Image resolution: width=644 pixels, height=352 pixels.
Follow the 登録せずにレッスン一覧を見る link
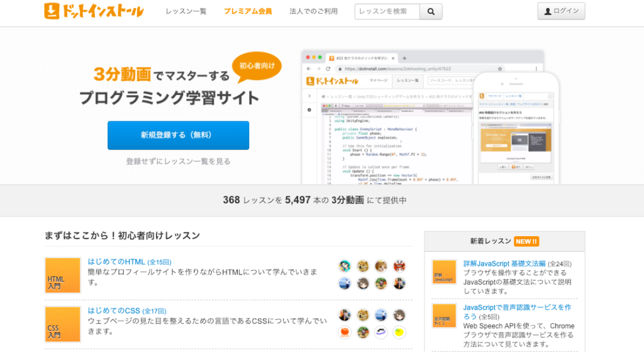(178, 162)
